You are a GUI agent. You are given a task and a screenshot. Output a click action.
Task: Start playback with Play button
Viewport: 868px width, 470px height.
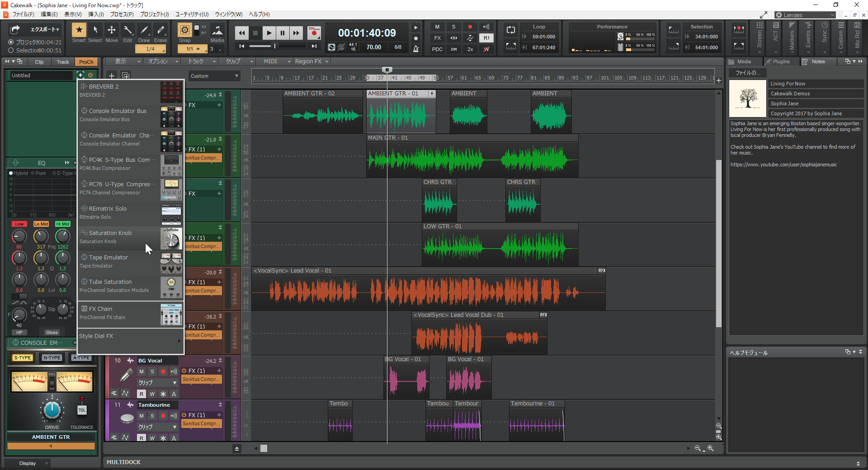269,33
